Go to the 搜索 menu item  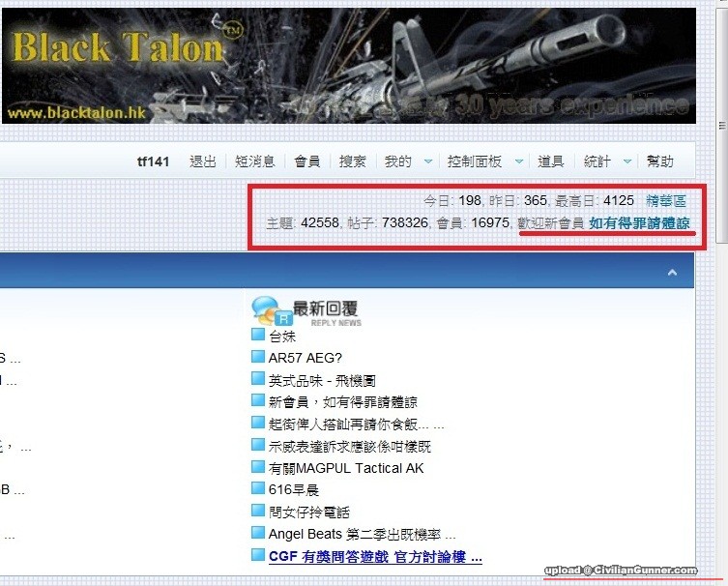click(353, 161)
